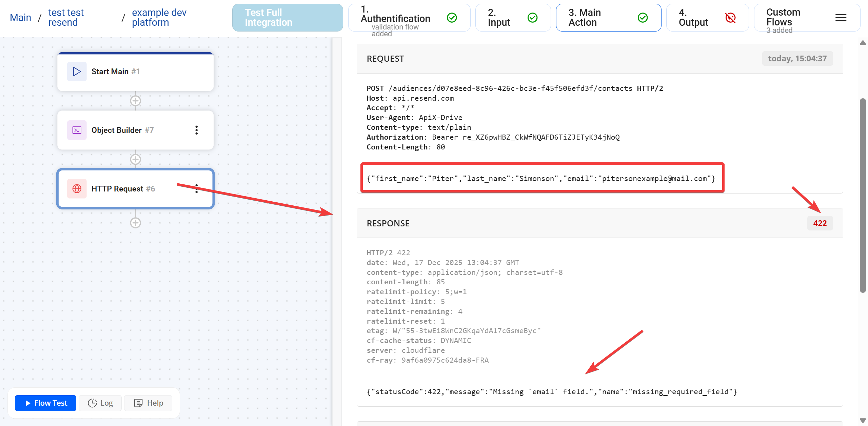Navigate to Main via the breadcrumb
The height and width of the screenshot is (426, 868).
pos(20,17)
